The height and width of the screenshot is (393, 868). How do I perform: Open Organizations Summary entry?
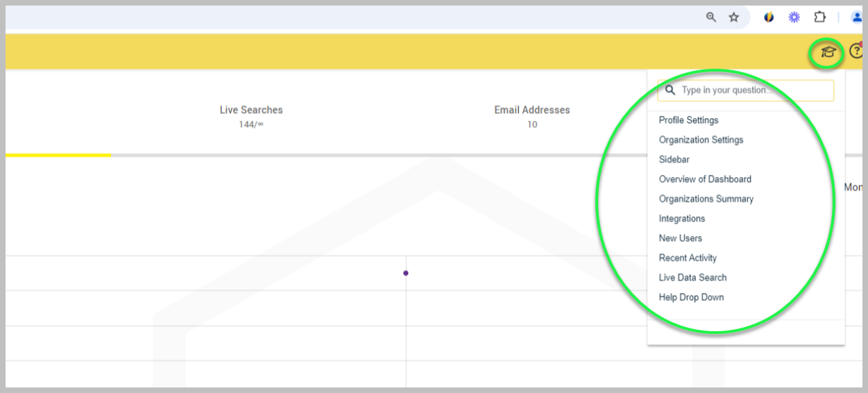(706, 199)
